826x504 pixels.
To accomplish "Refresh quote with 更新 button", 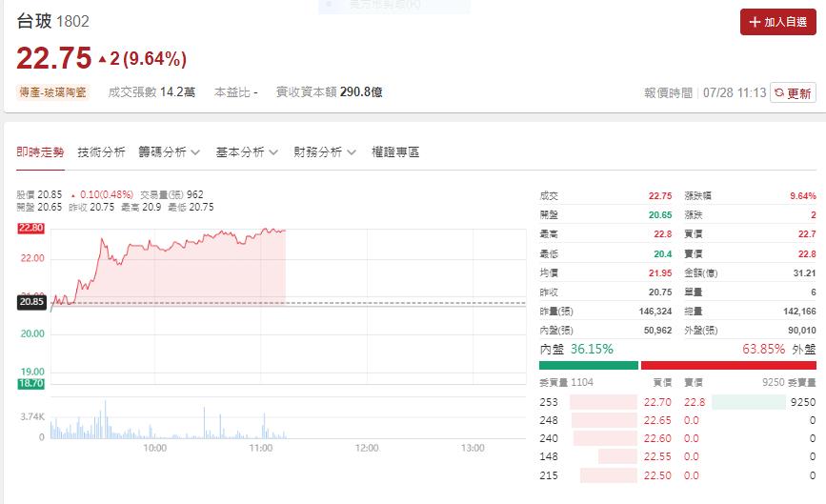I will coord(793,92).
